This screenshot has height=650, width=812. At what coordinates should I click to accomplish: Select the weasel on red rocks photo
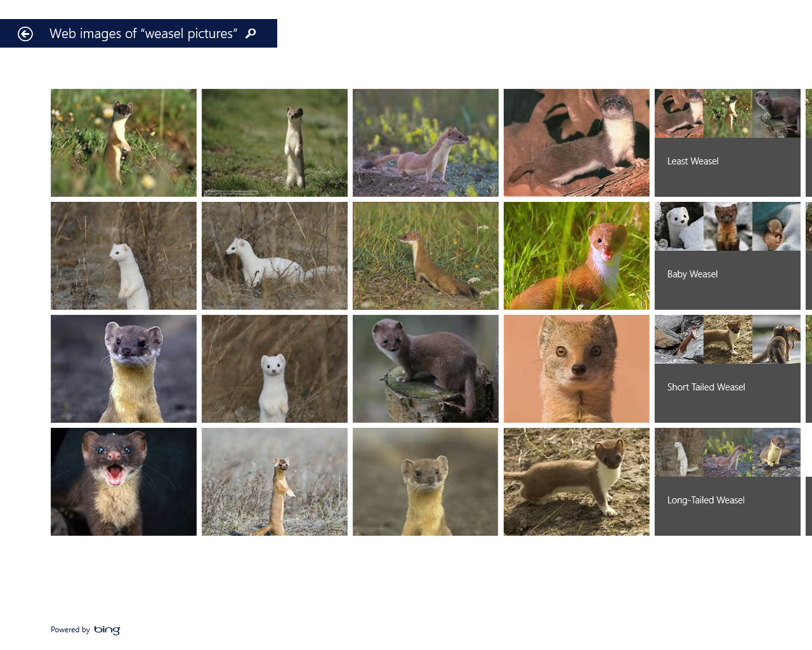(577, 143)
